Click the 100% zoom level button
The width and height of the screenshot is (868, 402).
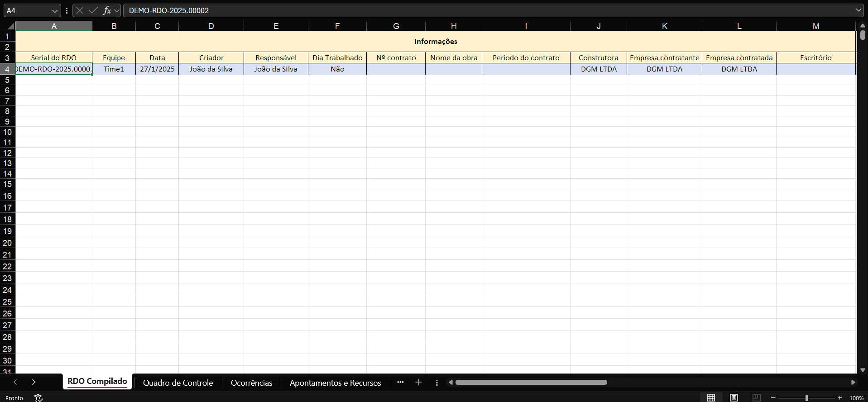tap(856, 398)
